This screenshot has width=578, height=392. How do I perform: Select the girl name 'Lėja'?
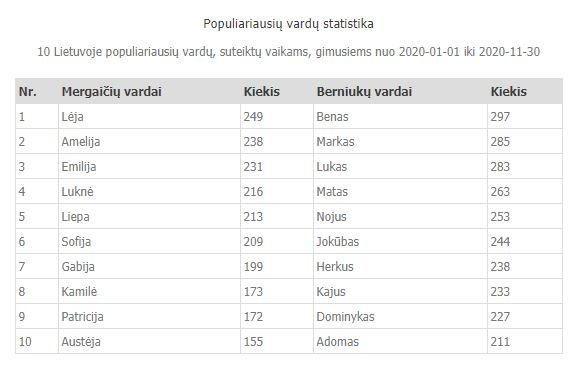(x=72, y=117)
